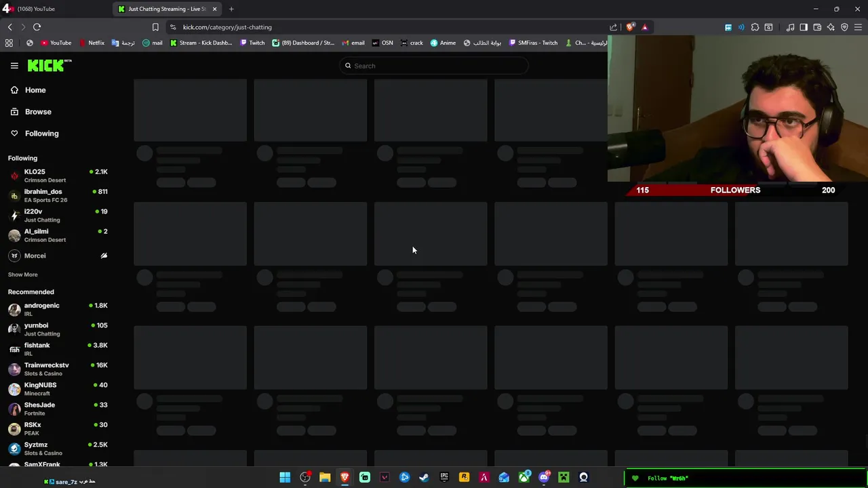Open ShesJade recommended channel

[x=58, y=409]
